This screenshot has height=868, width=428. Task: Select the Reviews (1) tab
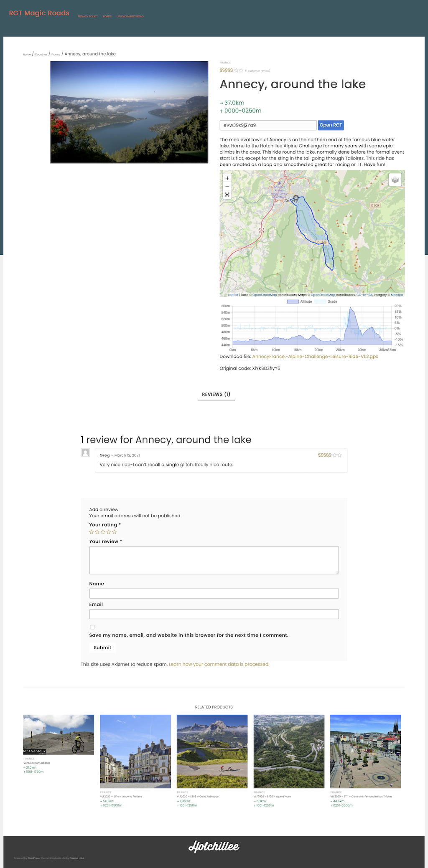216,394
